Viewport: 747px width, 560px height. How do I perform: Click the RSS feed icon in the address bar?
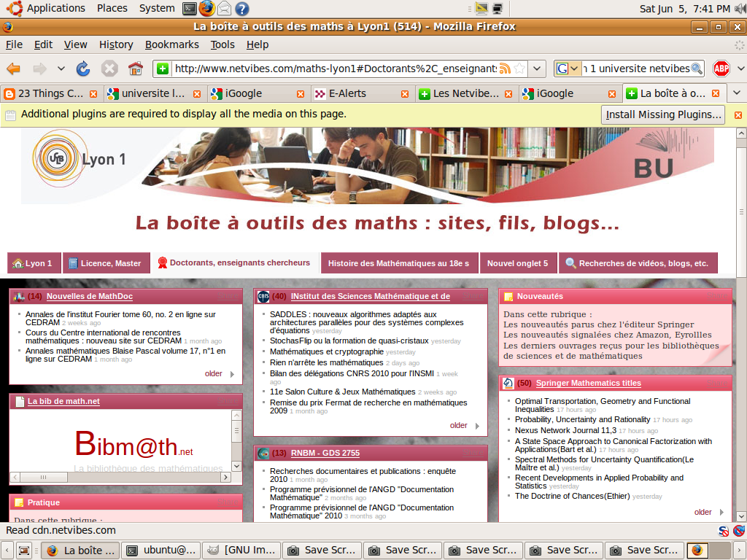[x=505, y=68]
